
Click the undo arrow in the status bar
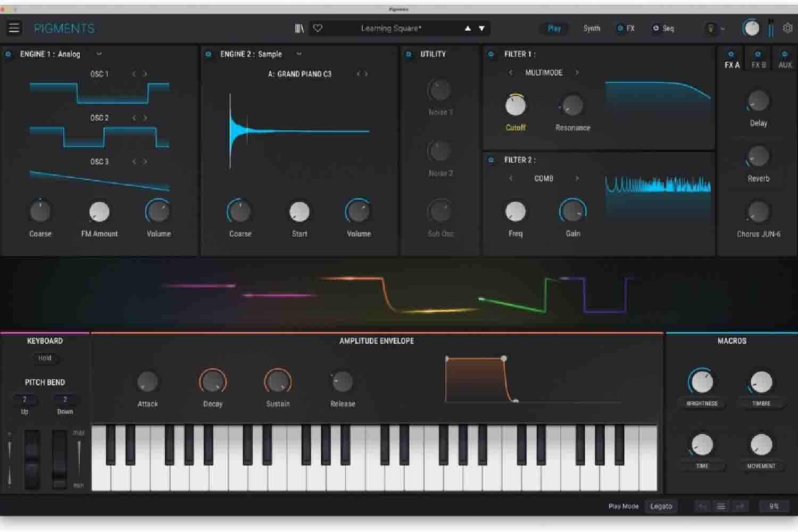[x=702, y=506]
